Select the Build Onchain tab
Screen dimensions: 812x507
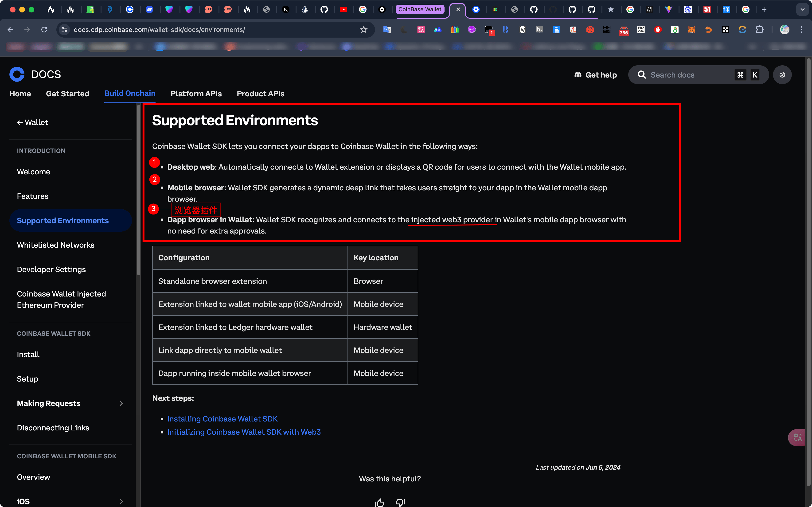130,93
